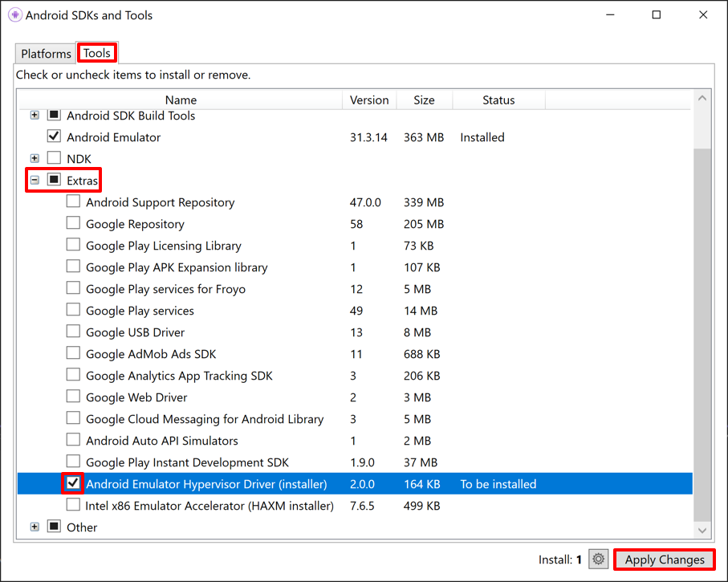The image size is (728, 582).
Task: Toggle the Other group checkbox
Action: (54, 527)
